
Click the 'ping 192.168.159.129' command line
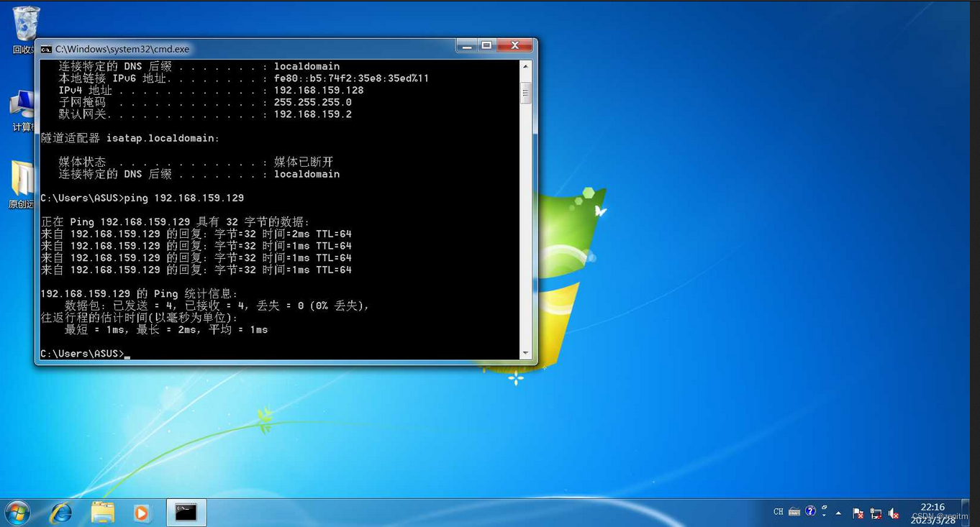pos(142,198)
